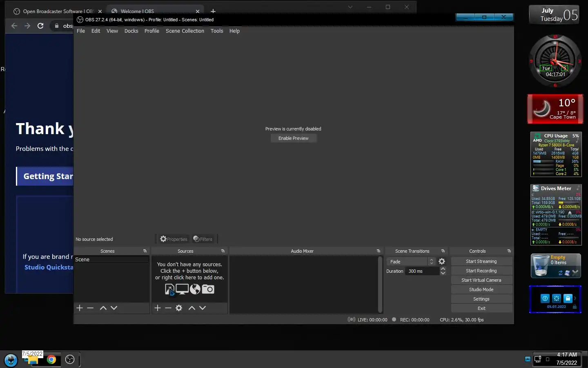Screen dimensions: 588x368
Task: Click network icon in system tray
Action: point(538,359)
